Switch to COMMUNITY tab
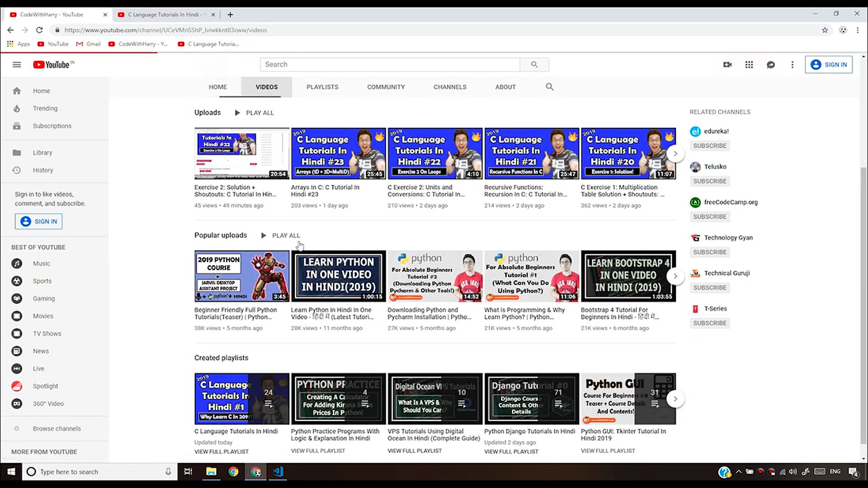This screenshot has height=488, width=868. 386,87
